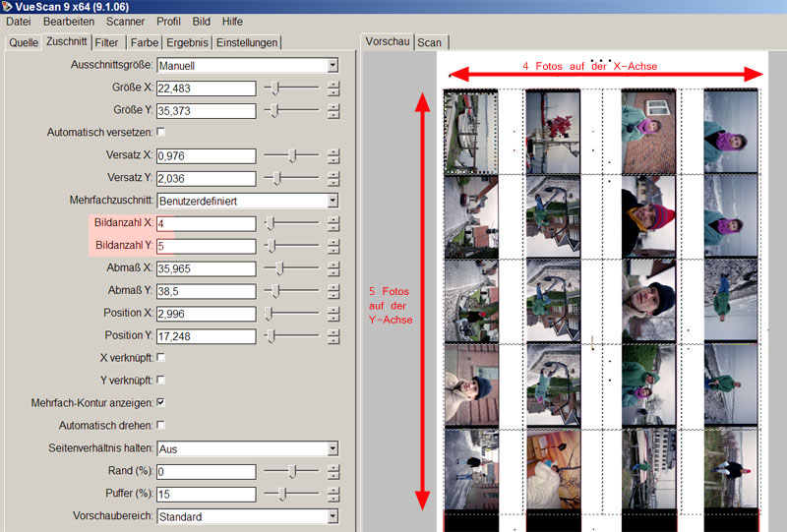Increase Größe X with stepper up arrow

pyautogui.click(x=333, y=84)
